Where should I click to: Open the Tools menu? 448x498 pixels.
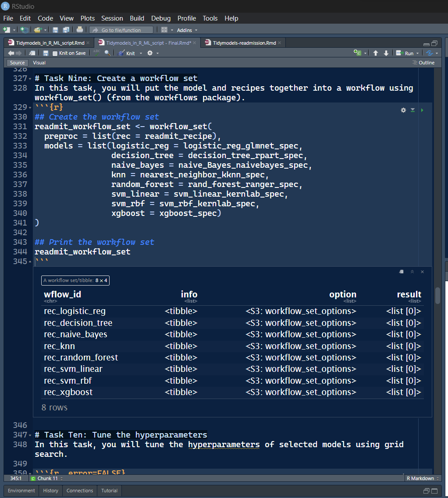(x=210, y=18)
